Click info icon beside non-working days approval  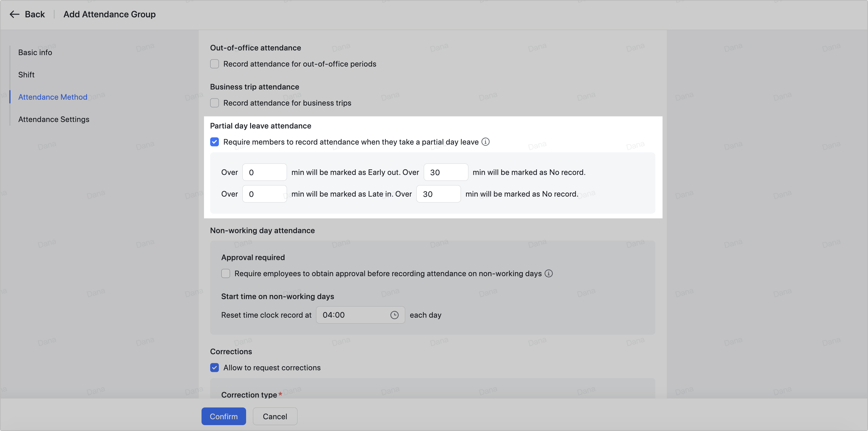click(x=549, y=273)
